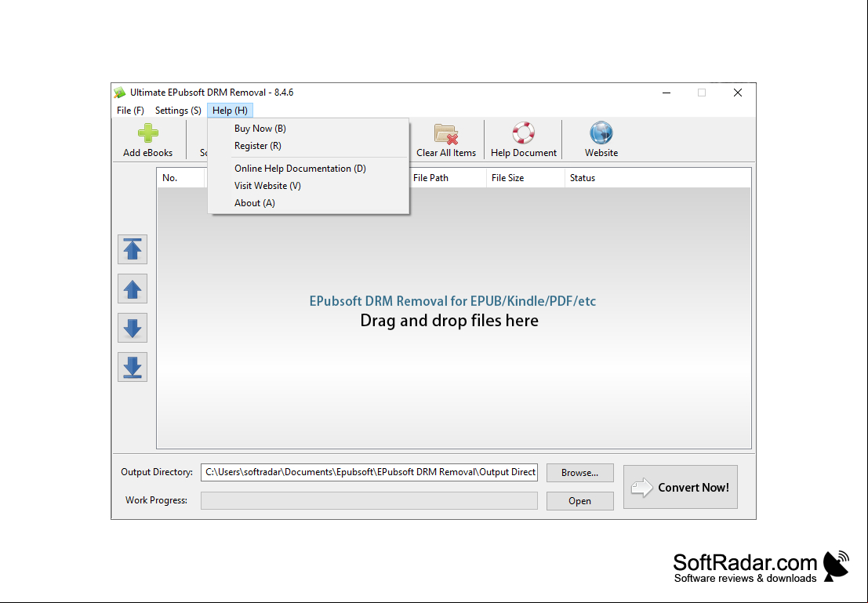The image size is (868, 603).
Task: Start conversion with Convert Now!
Action: (x=681, y=487)
